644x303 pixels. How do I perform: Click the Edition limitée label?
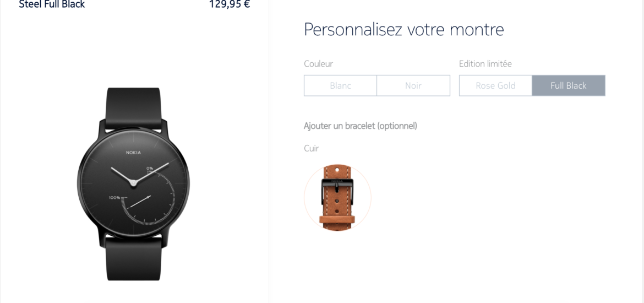tap(485, 64)
